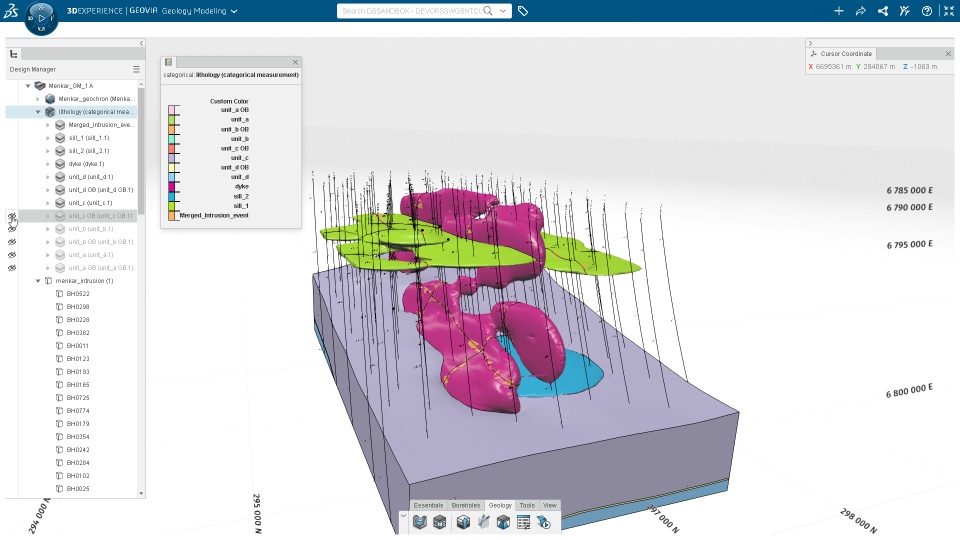This screenshot has height=540, width=960.
Task: Click the share arrow icon
Action: click(x=861, y=11)
